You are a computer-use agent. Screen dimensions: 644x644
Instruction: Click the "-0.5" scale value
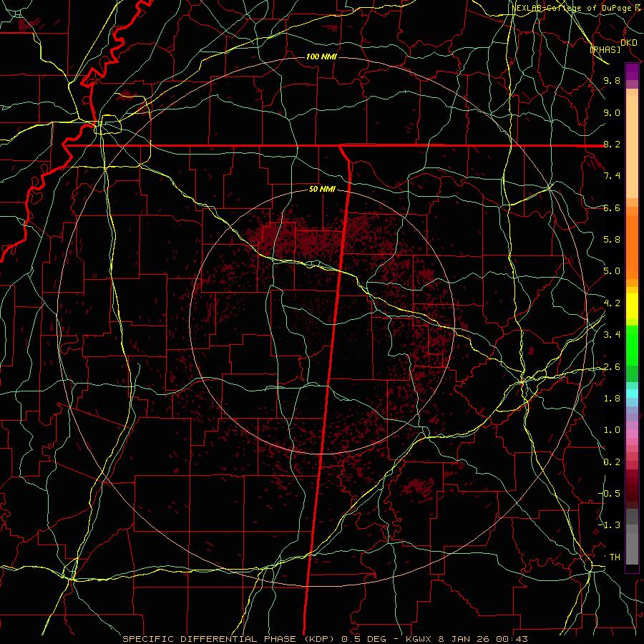point(610,494)
